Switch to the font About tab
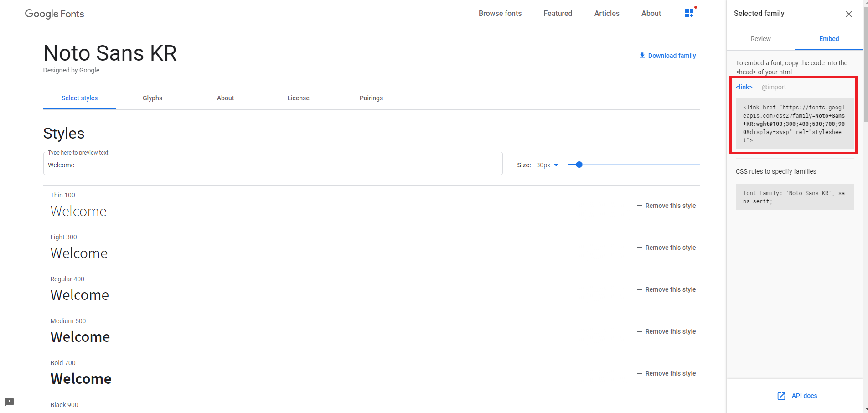Viewport: 868px width, 413px height. pyautogui.click(x=225, y=98)
